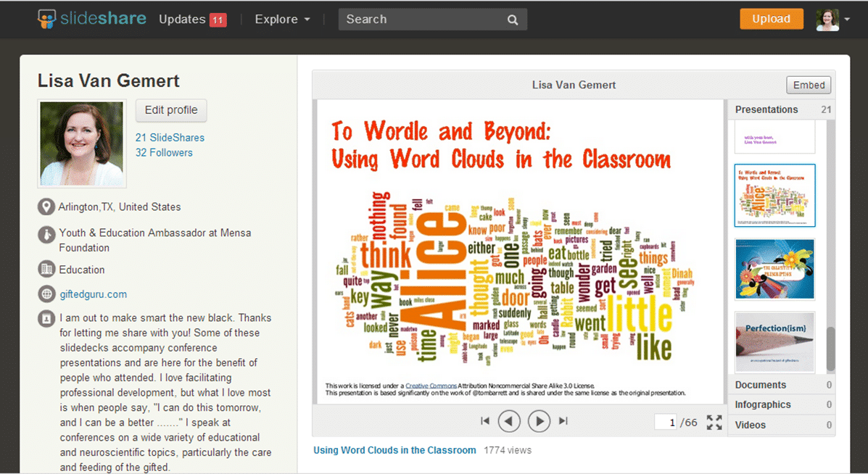The image size is (868, 474).
Task: Click the Lisa Van Gemert profile photo
Action: tap(82, 144)
